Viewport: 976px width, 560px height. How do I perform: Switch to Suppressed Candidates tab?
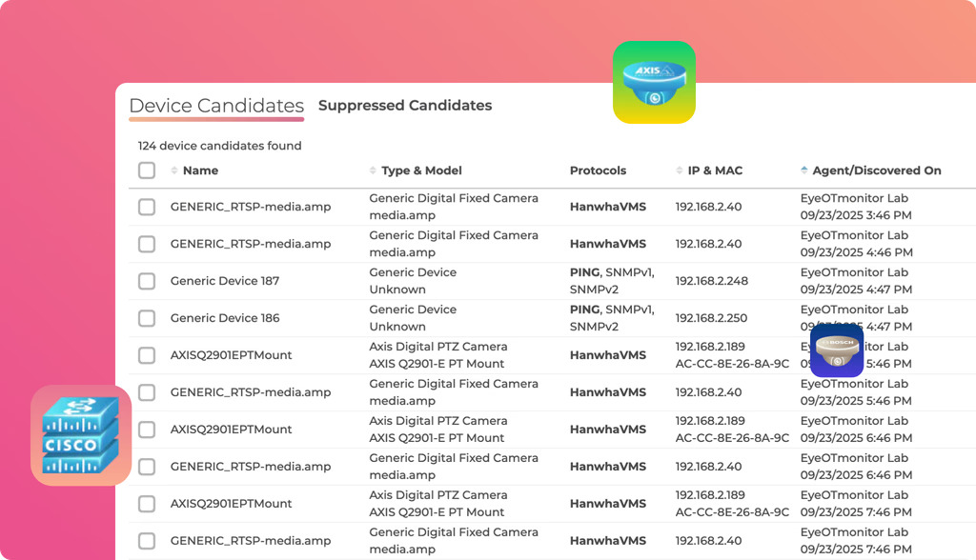[x=405, y=106]
